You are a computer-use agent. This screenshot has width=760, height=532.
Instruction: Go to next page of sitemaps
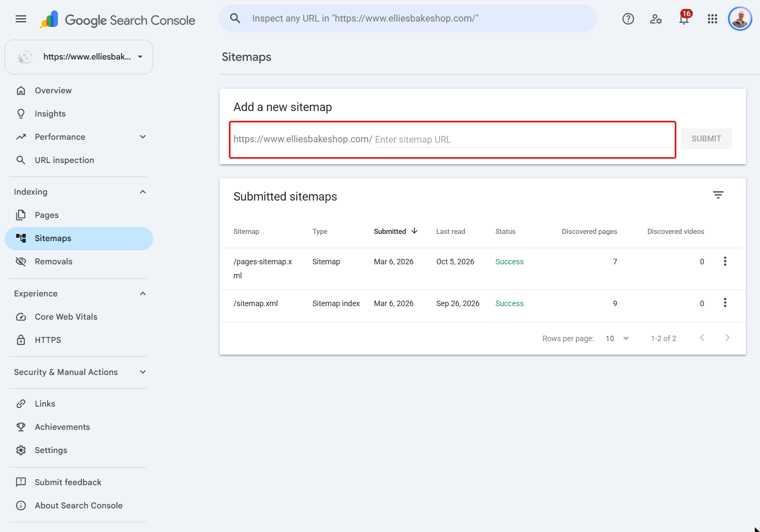tap(727, 338)
